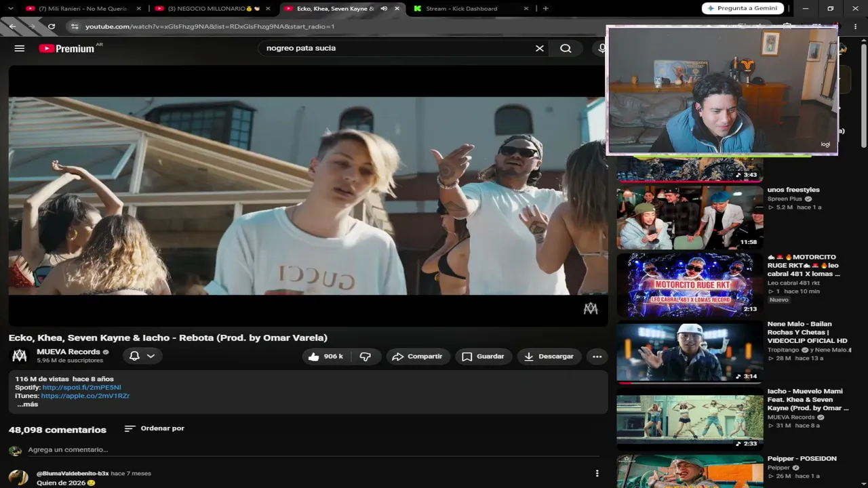Viewport: 868px width, 488px height.
Task: Go to YouTube Premium home logo
Action: tap(66, 48)
